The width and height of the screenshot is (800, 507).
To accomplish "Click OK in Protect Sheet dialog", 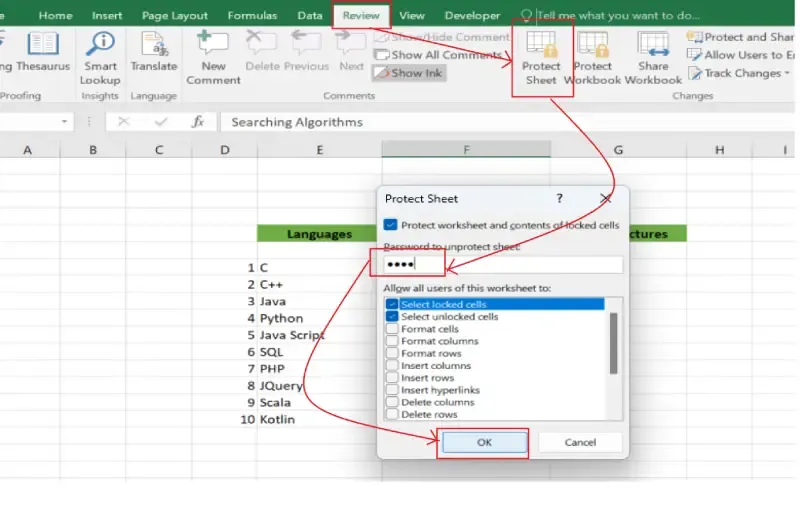I will pos(484,442).
